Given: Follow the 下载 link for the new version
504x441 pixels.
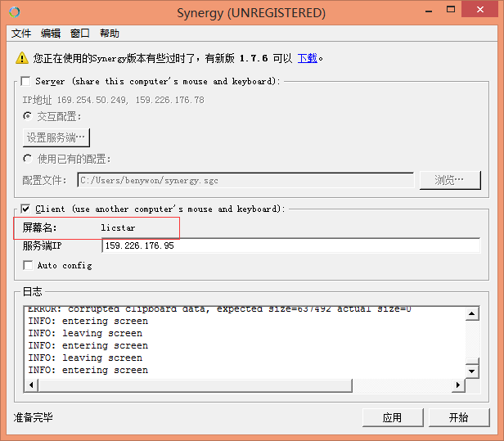Looking at the screenshot, I should [x=308, y=58].
